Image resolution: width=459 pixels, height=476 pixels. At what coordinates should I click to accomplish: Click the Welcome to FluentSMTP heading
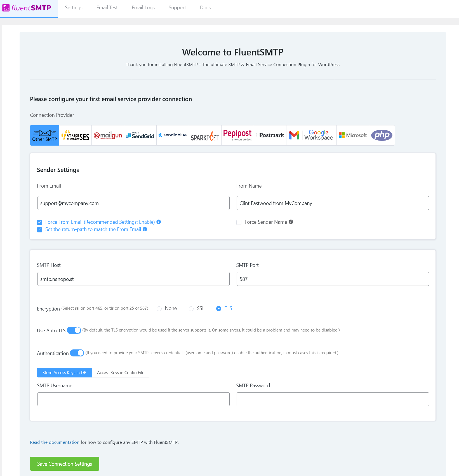click(233, 52)
